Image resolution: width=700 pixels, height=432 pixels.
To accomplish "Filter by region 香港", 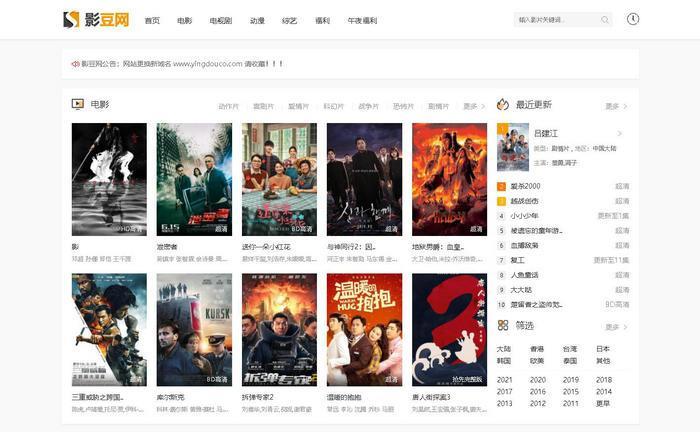I will click(x=537, y=349).
